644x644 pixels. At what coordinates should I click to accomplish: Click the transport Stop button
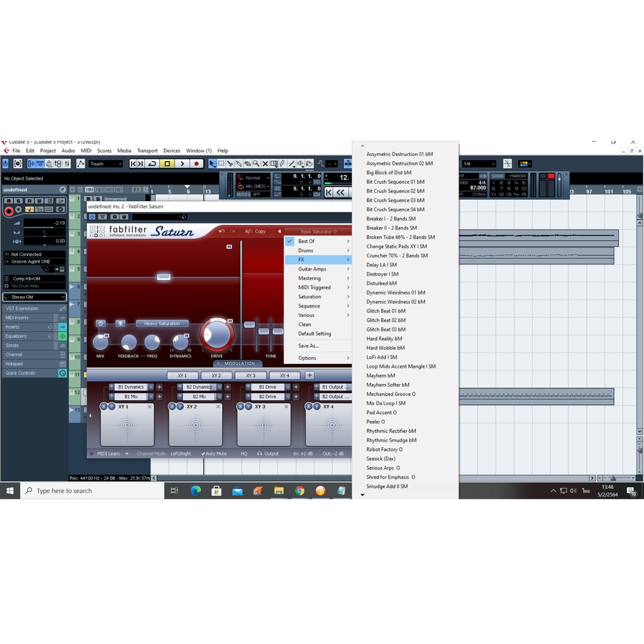click(167, 164)
